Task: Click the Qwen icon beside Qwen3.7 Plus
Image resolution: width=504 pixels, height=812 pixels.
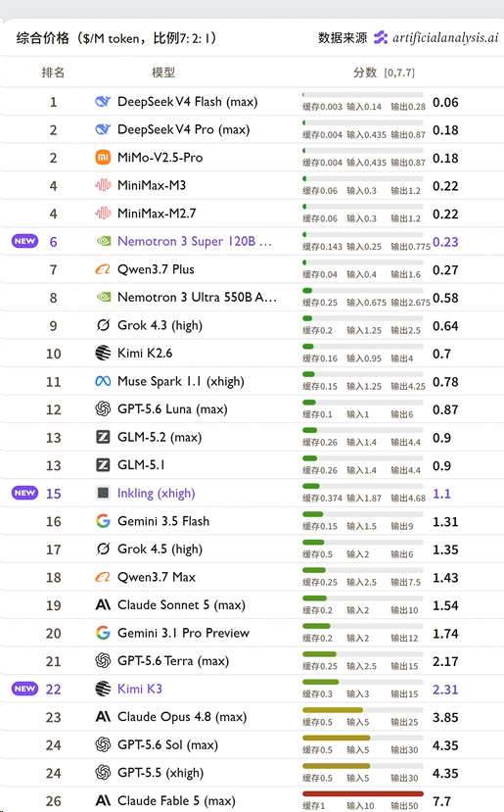Action: [x=103, y=269]
